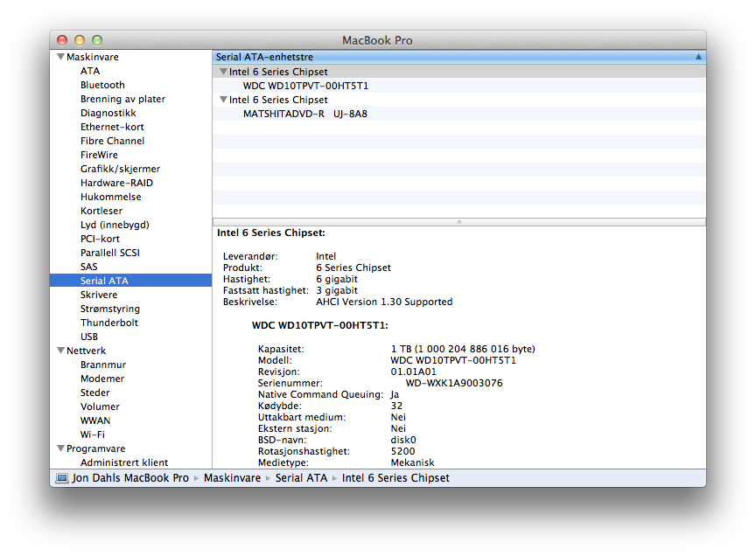Click the revision value 01.01A01
Viewport: 756px width, 556px height.
(x=414, y=372)
